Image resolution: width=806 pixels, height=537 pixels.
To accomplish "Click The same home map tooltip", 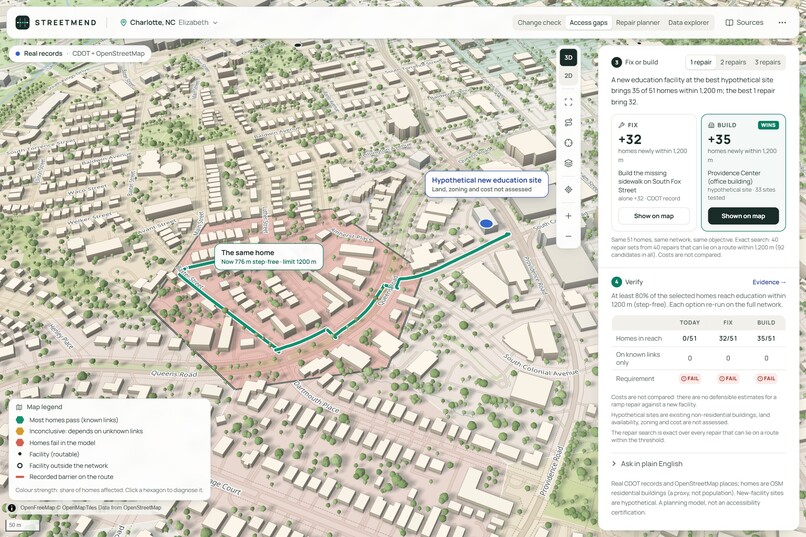I will click(268, 256).
